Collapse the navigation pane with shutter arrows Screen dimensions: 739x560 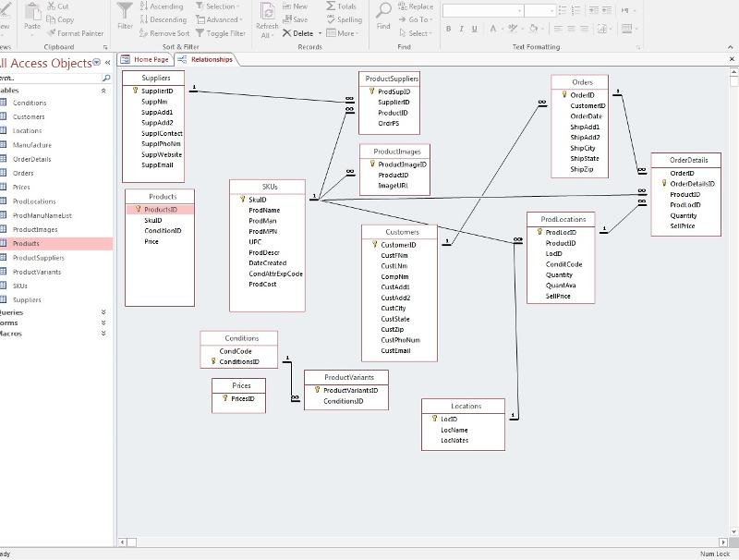click(x=107, y=63)
